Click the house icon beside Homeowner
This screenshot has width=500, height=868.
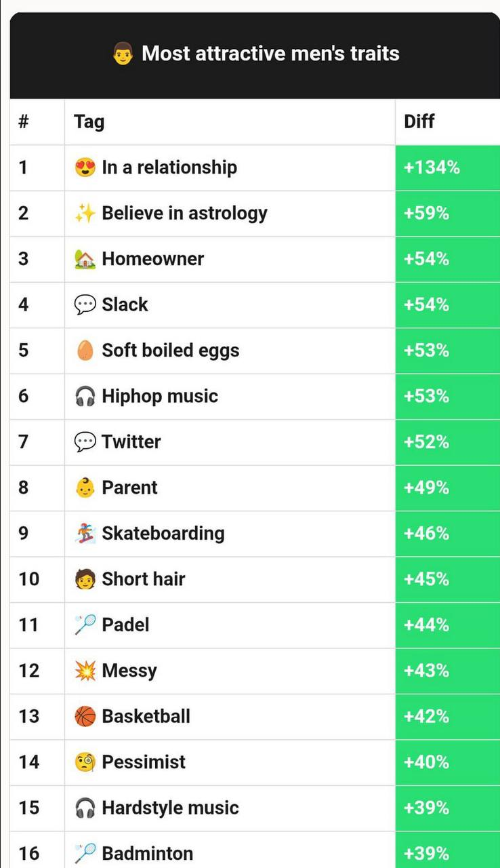pyautogui.click(x=85, y=259)
